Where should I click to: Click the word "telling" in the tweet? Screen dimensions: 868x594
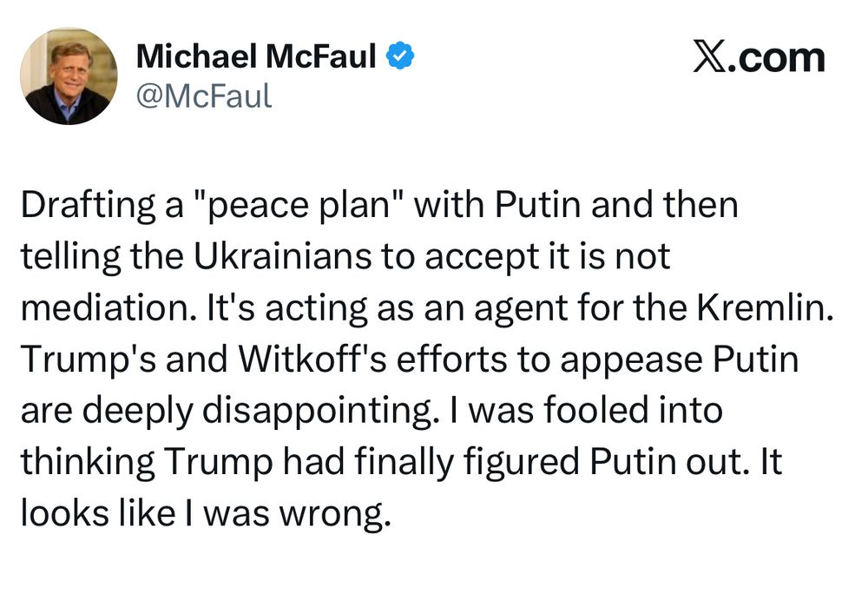click(x=68, y=257)
